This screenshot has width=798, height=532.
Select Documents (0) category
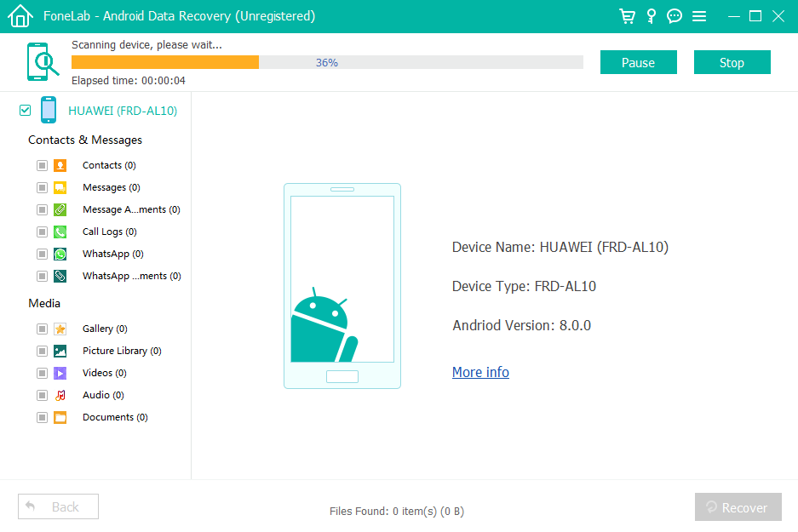pyautogui.click(x=115, y=418)
